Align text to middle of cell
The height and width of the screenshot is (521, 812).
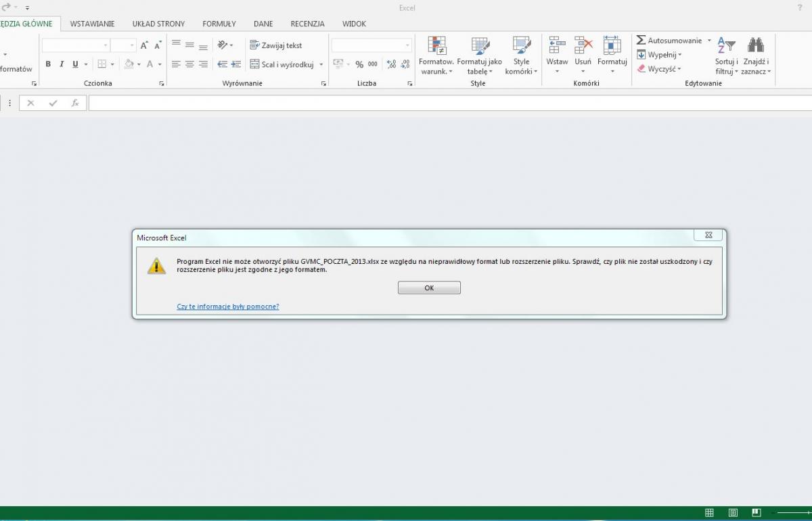coord(189,45)
